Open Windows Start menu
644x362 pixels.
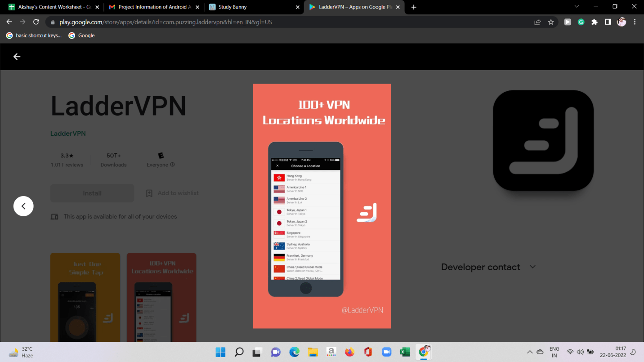click(x=220, y=352)
